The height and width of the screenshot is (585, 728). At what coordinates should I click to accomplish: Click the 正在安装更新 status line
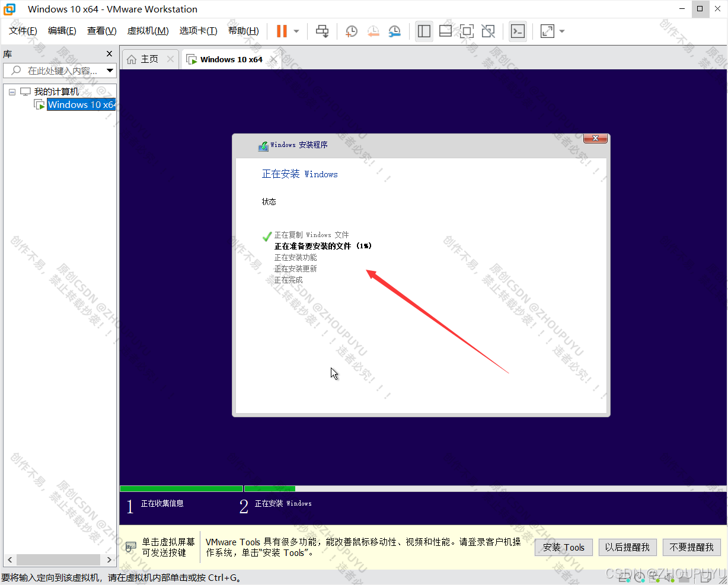coord(296,268)
